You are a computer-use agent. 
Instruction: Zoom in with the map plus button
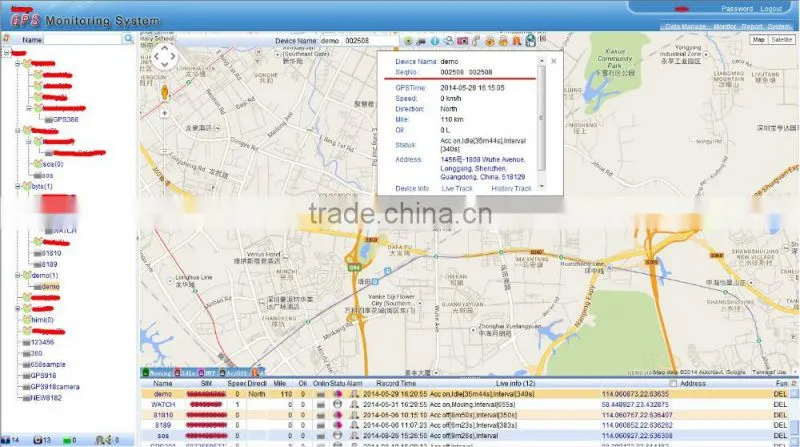click(x=164, y=113)
